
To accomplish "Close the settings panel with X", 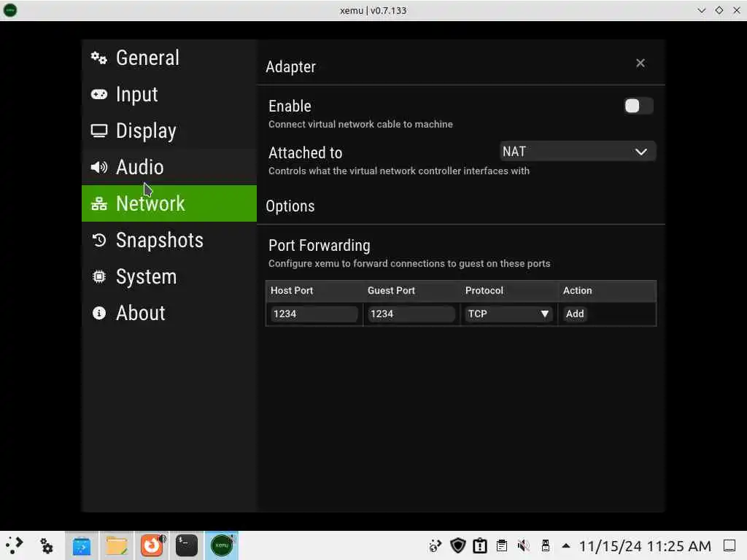I will click(640, 63).
